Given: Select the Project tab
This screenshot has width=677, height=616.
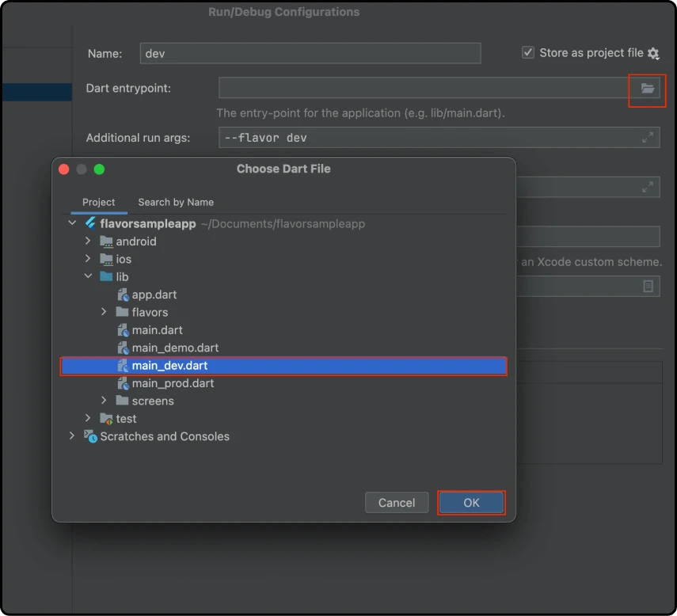Looking at the screenshot, I should [99, 202].
